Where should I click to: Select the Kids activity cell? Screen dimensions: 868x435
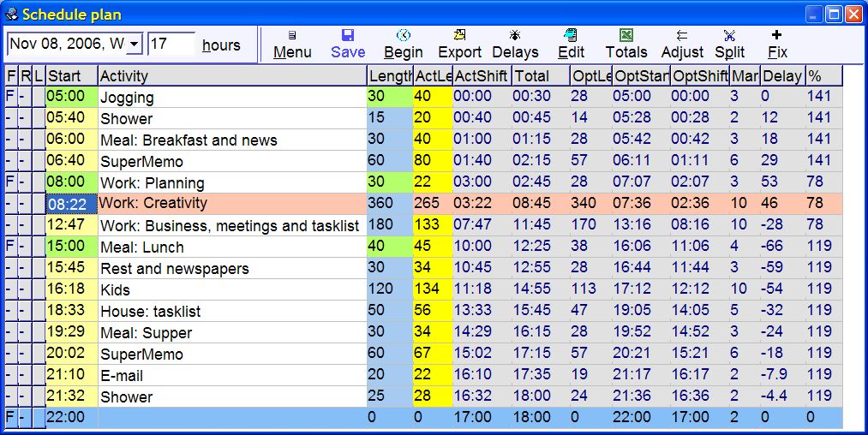point(231,289)
